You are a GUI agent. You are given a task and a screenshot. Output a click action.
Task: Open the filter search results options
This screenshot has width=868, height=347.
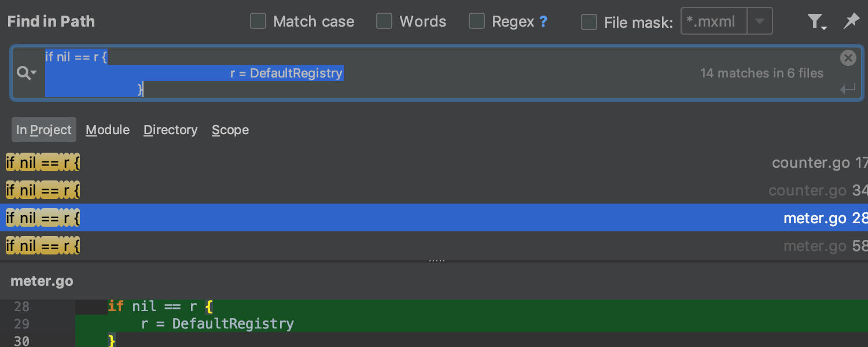(x=816, y=22)
